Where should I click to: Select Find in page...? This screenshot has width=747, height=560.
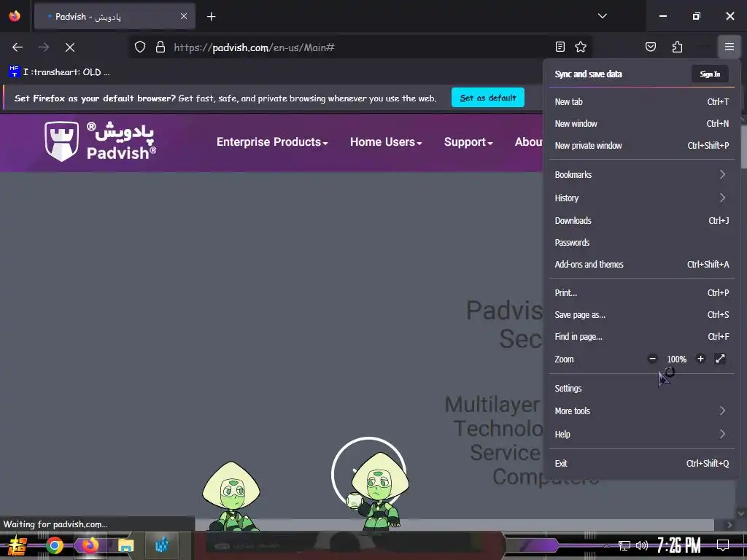click(641, 337)
